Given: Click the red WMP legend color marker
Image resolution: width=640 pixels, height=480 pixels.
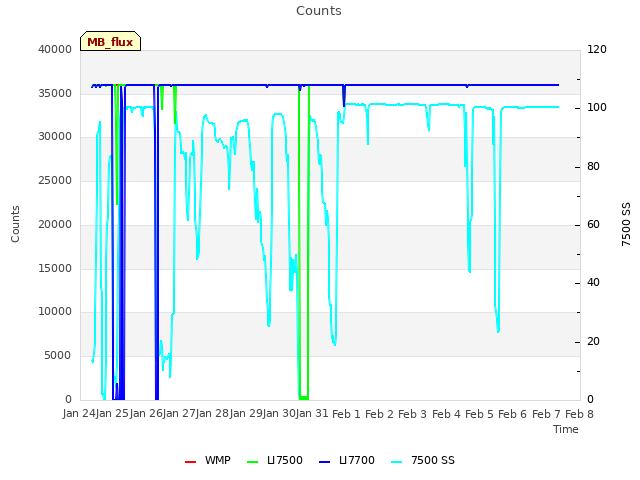Looking at the screenshot, I should [x=190, y=462].
